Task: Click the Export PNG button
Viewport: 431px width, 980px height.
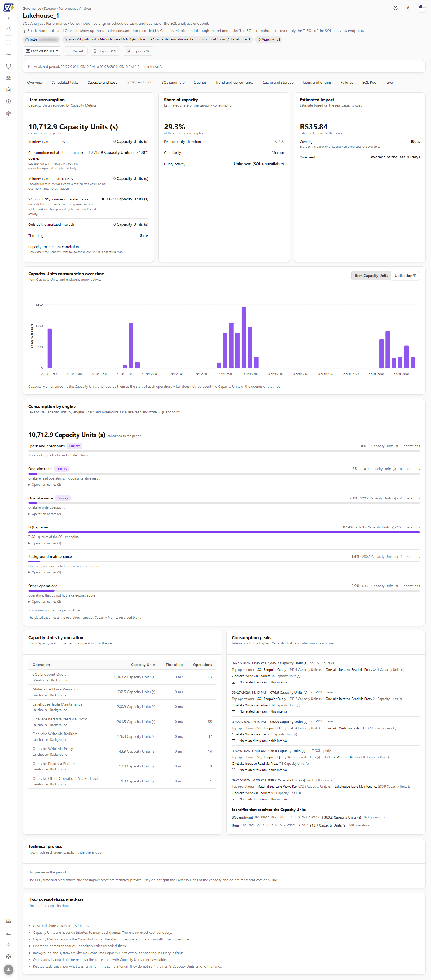Action: tap(138, 51)
